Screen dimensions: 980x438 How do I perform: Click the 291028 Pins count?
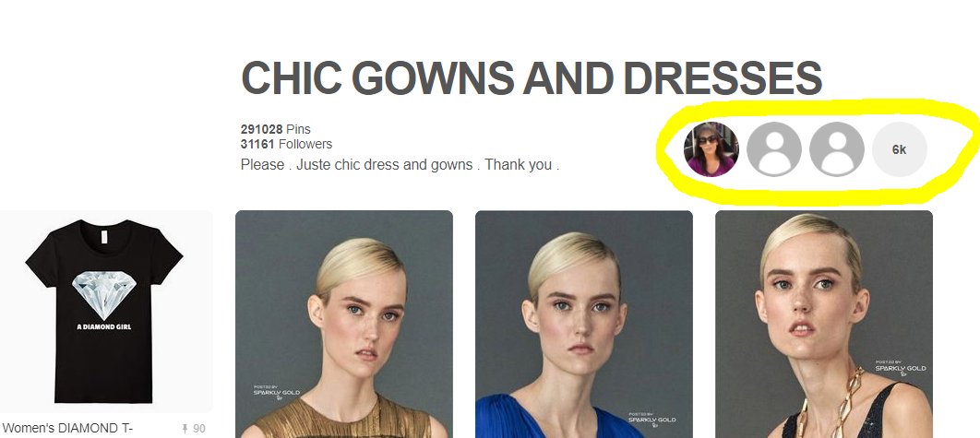276,129
